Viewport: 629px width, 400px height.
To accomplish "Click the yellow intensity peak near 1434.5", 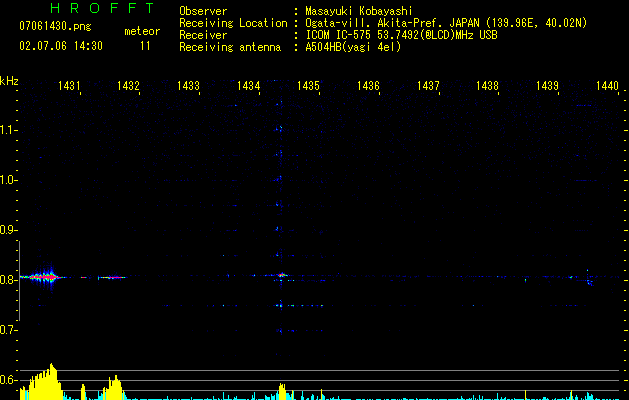I will pyautogui.click(x=282, y=392).
